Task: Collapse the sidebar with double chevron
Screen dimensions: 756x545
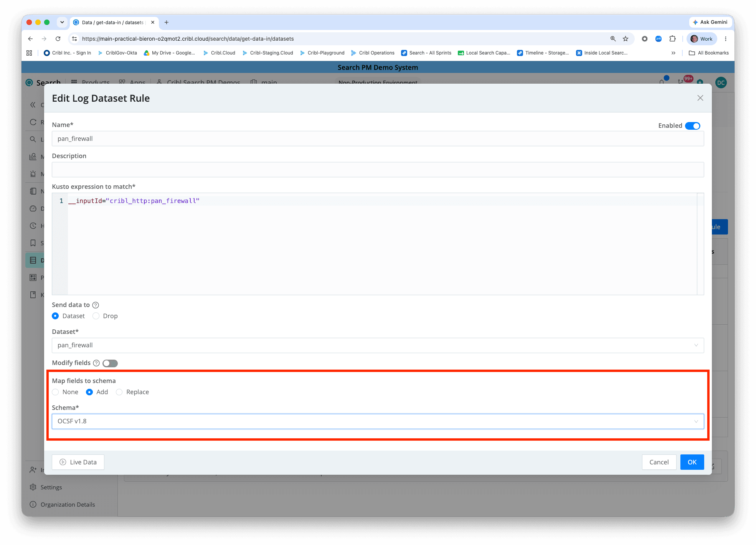Action: (33, 105)
